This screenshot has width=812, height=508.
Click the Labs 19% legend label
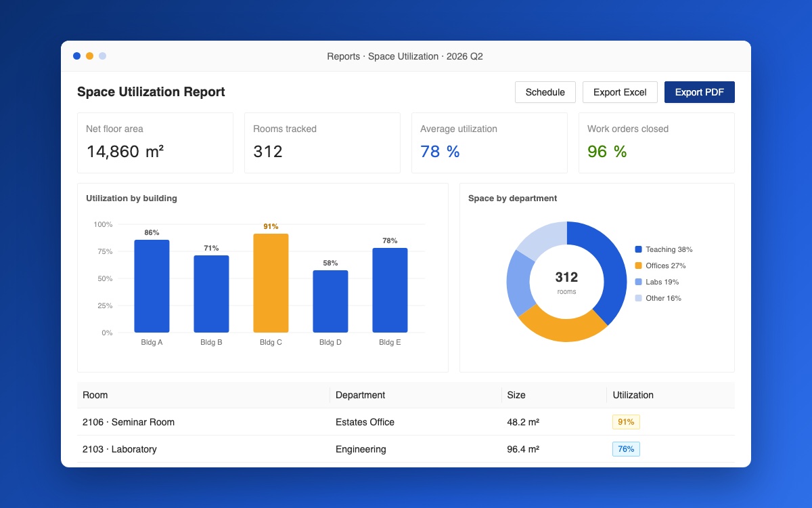coord(662,282)
